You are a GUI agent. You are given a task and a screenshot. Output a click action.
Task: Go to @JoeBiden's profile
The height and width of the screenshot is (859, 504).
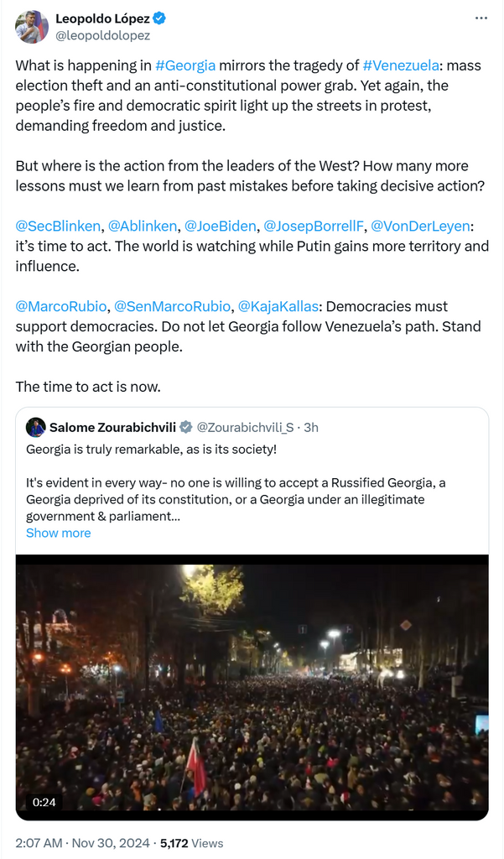coord(220,226)
